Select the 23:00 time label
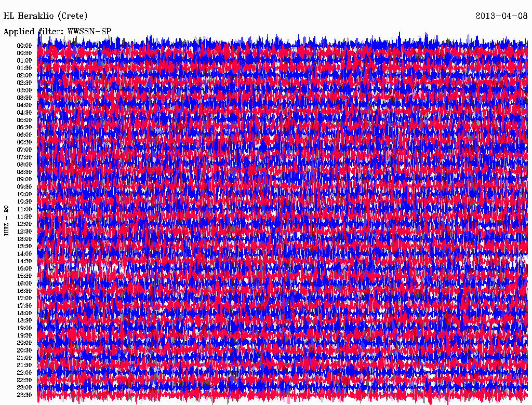Viewport: 532px width, 405px height. tap(24, 387)
